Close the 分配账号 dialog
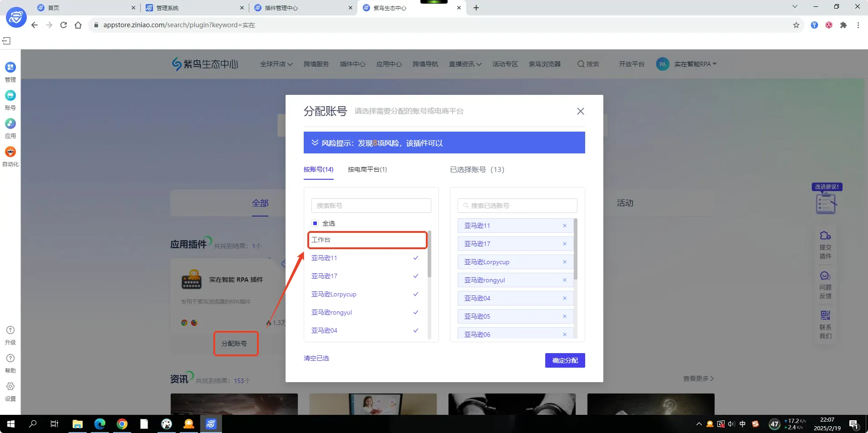868x433 pixels. [580, 111]
